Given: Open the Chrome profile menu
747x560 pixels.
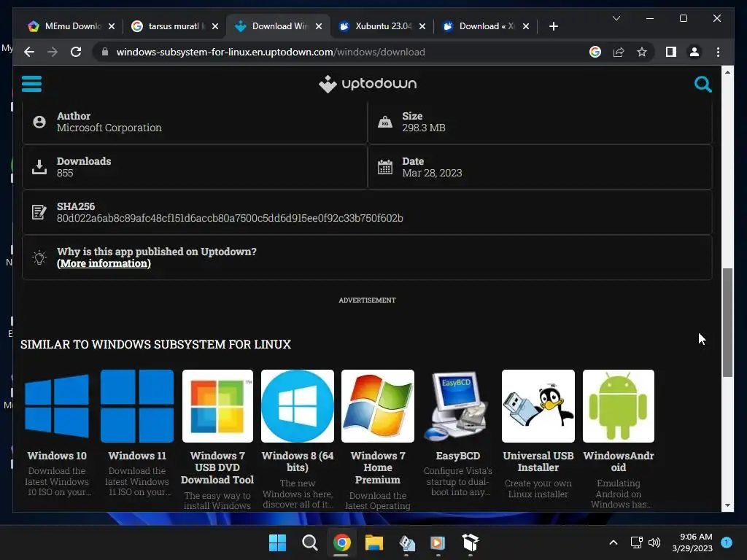Looking at the screenshot, I should [x=694, y=52].
